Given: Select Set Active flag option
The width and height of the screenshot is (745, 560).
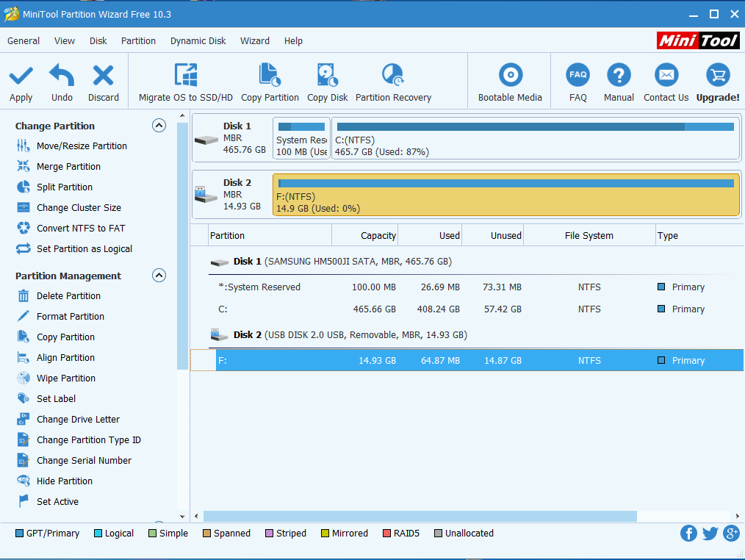Looking at the screenshot, I should 48,501.
